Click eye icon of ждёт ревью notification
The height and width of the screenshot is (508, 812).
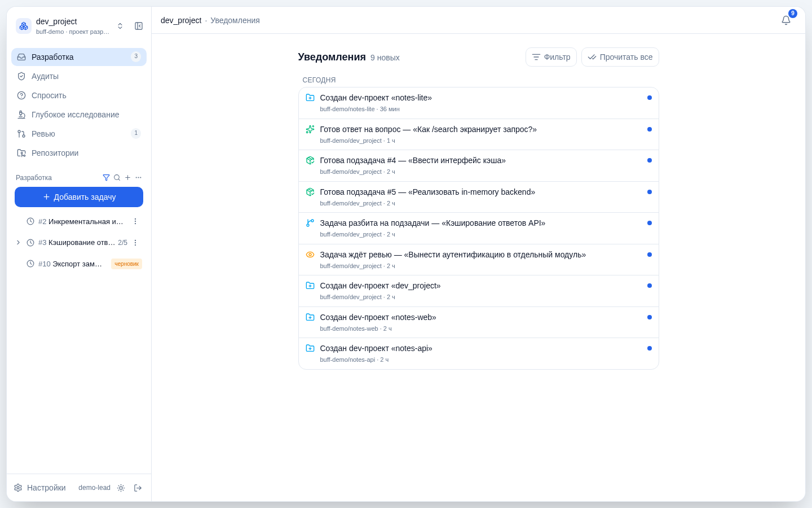310,255
